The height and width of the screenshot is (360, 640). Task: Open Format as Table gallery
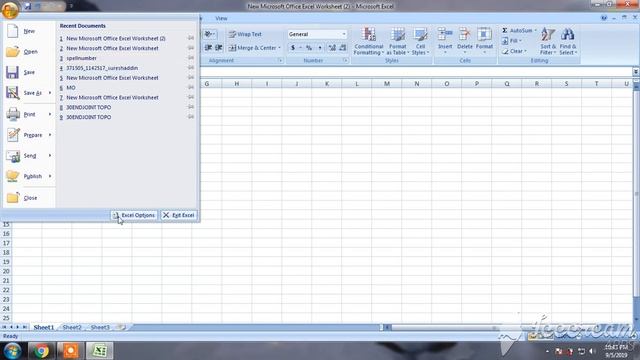(x=398, y=41)
